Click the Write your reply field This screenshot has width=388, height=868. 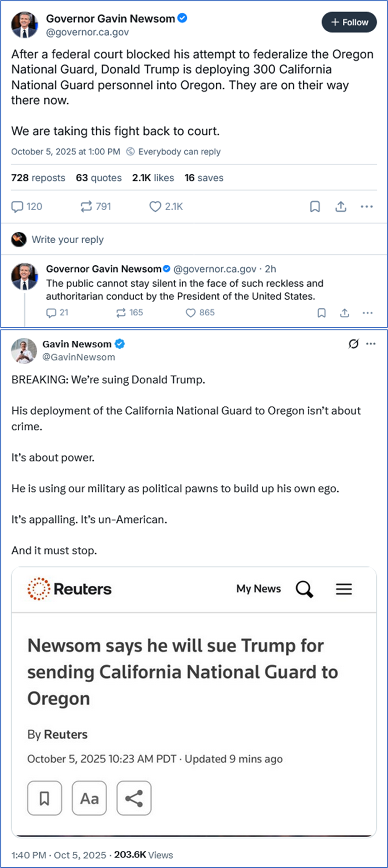(x=68, y=240)
